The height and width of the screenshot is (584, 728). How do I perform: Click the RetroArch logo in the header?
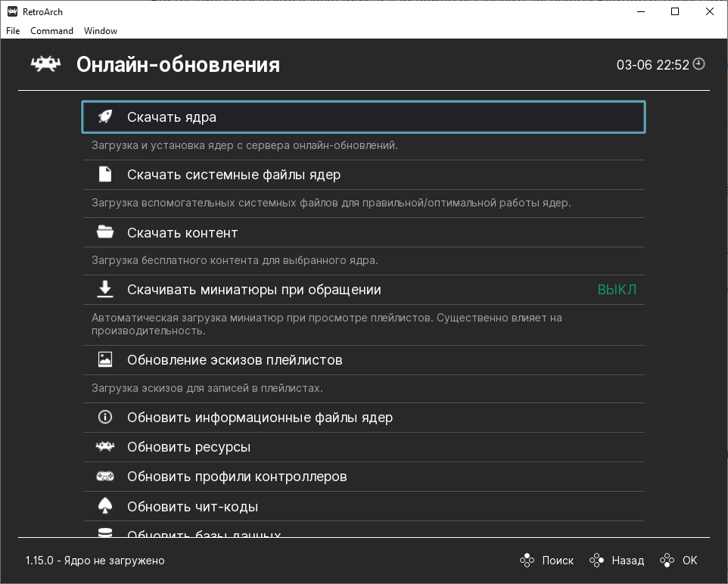pos(45,64)
